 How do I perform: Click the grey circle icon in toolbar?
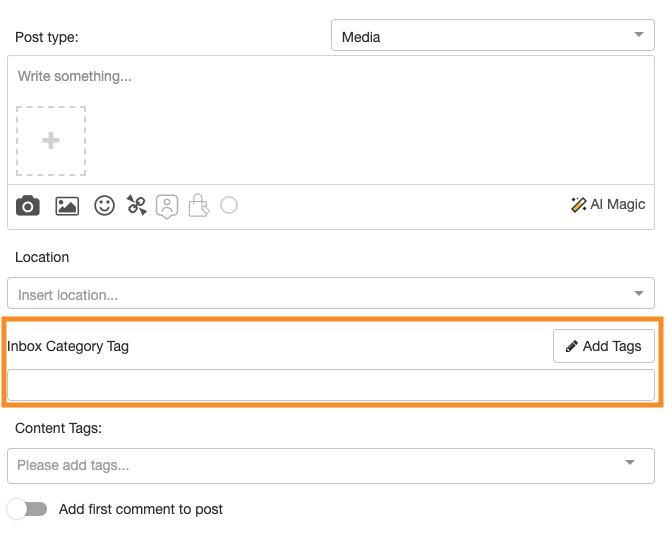(229, 205)
